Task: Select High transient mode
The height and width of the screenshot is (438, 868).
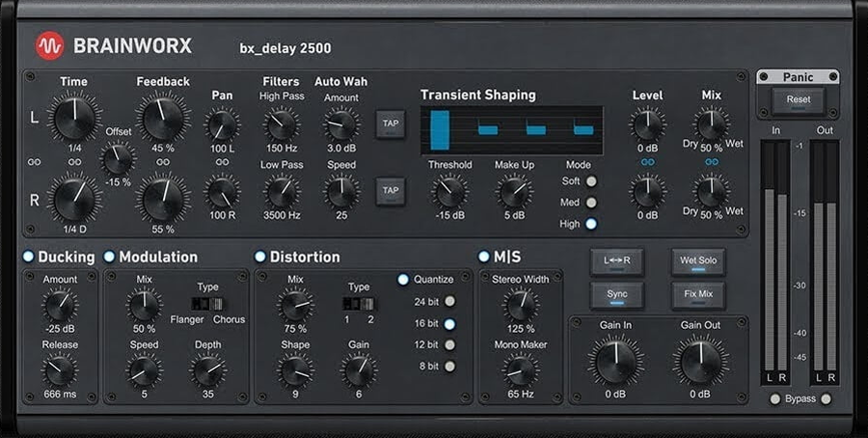Action: 591,224
